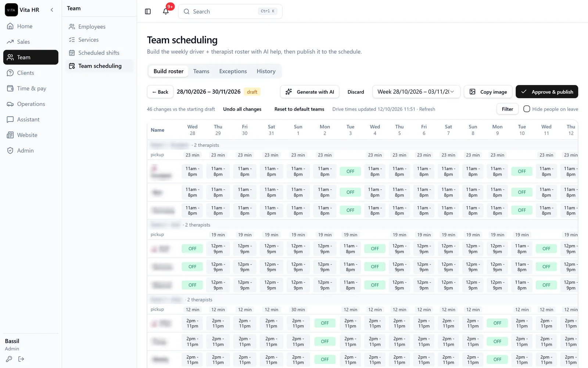Open notifications bell with 9+ badge
This screenshot has height=368, width=588.
[x=166, y=11]
